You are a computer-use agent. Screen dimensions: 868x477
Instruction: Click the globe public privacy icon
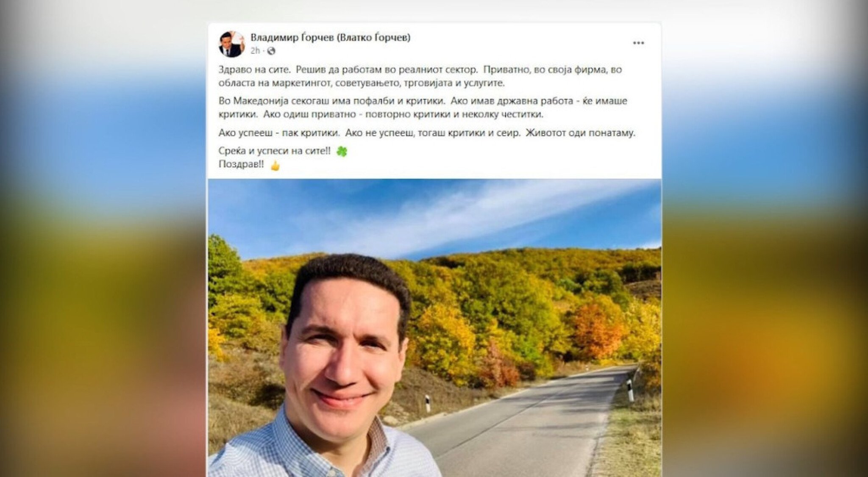pyautogui.click(x=271, y=51)
